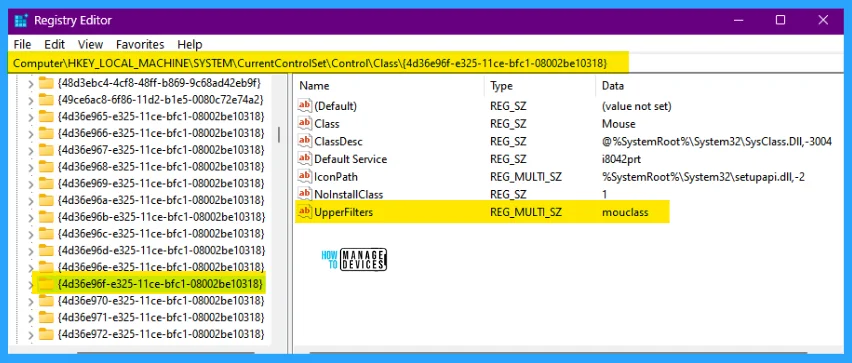Image resolution: width=852 pixels, height=363 pixels.
Task: Click the 'Mouse' data cell
Action: click(x=618, y=124)
